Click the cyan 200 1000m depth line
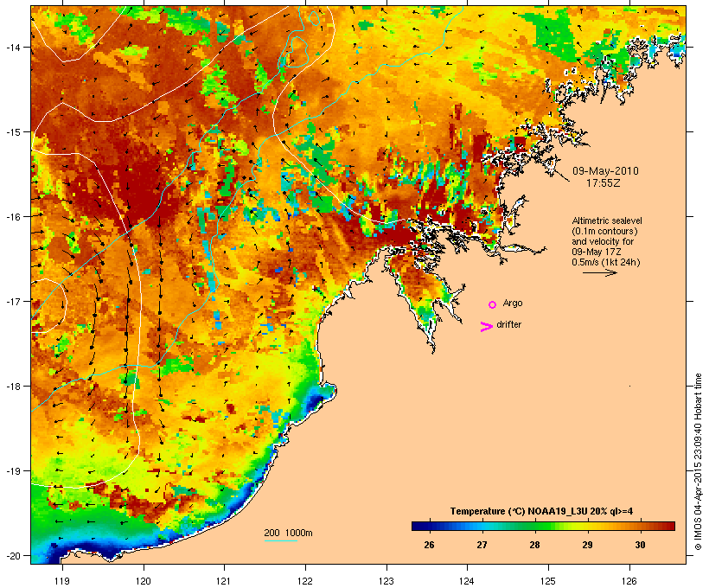 (281, 540)
